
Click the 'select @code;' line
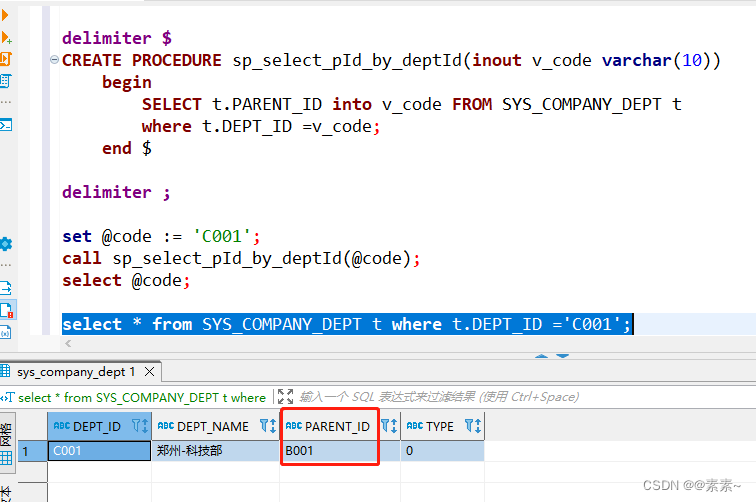tap(126, 280)
